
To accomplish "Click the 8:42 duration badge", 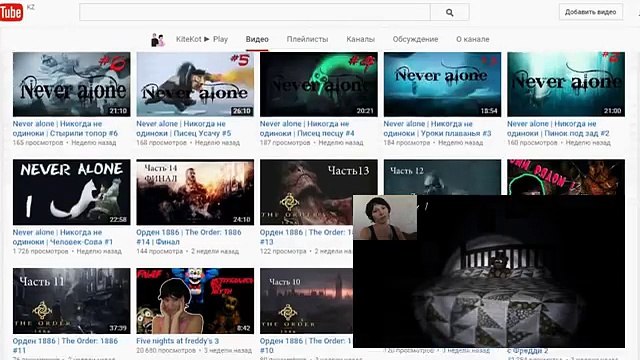I will tap(243, 328).
